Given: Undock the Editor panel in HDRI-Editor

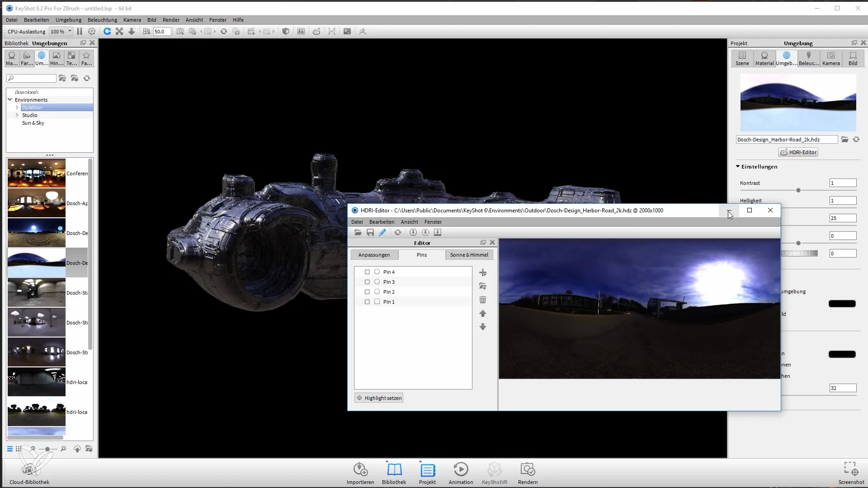Looking at the screenshot, I should point(483,243).
